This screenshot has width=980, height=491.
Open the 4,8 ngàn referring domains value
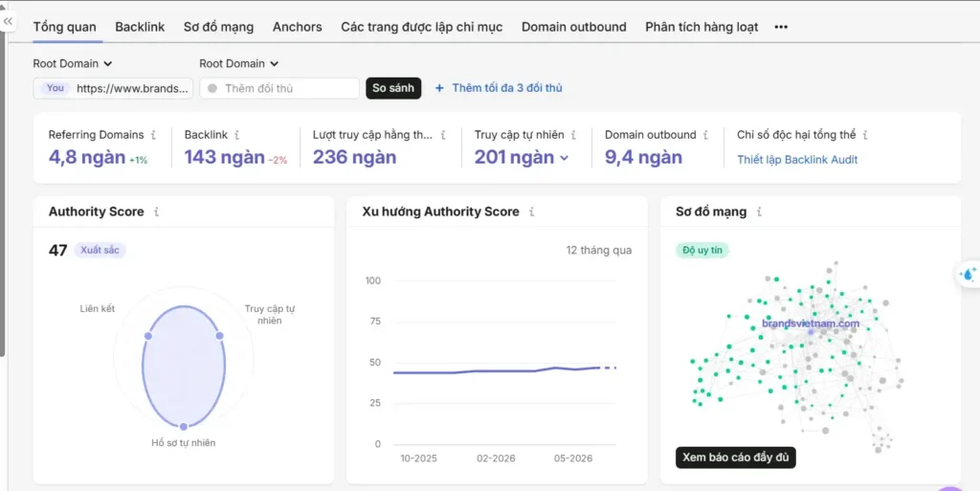[87, 157]
